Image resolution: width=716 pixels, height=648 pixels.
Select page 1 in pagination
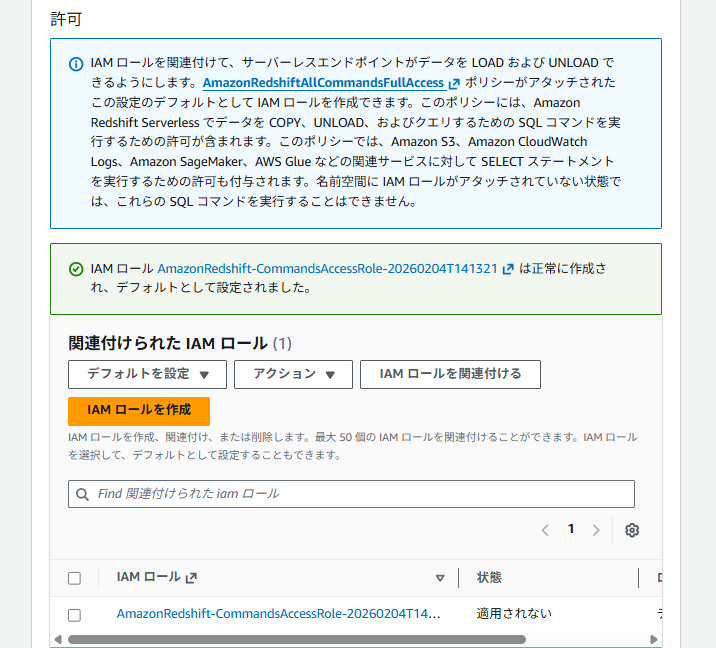pyautogui.click(x=571, y=529)
